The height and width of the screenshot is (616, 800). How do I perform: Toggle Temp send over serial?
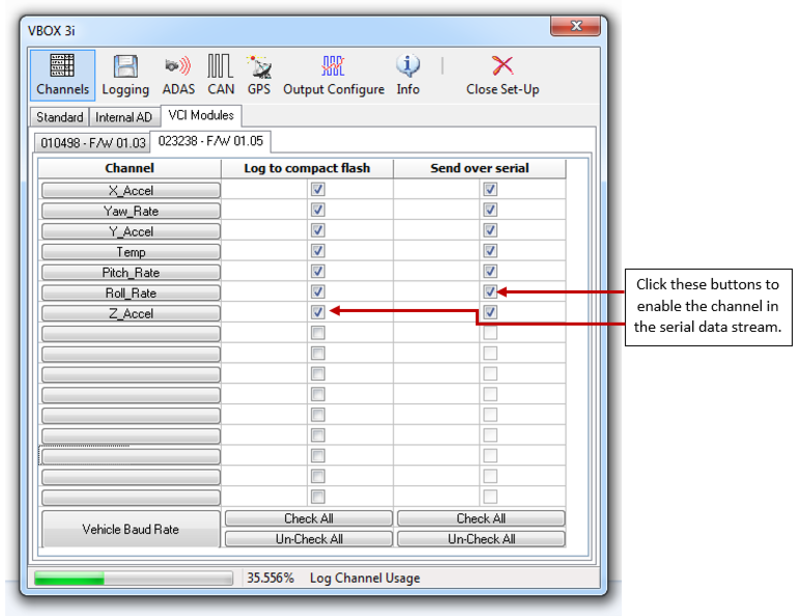(490, 251)
